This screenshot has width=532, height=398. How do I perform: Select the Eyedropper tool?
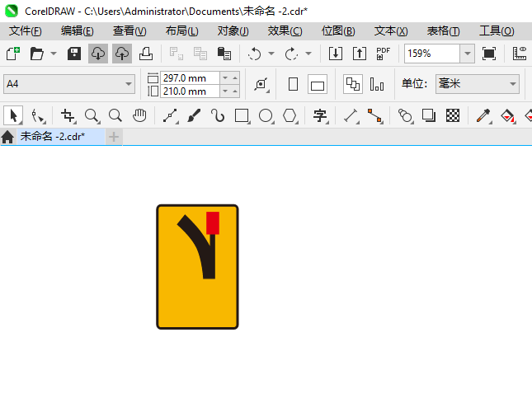483,115
